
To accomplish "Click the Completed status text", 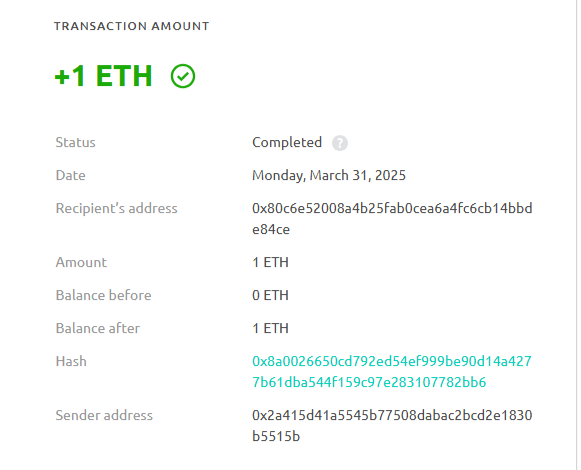I will coord(287,143).
